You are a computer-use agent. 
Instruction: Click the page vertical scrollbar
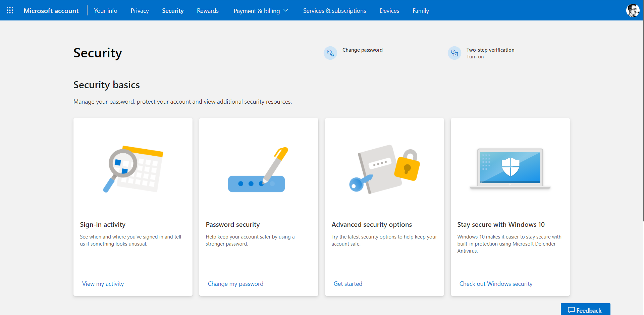(643, 121)
